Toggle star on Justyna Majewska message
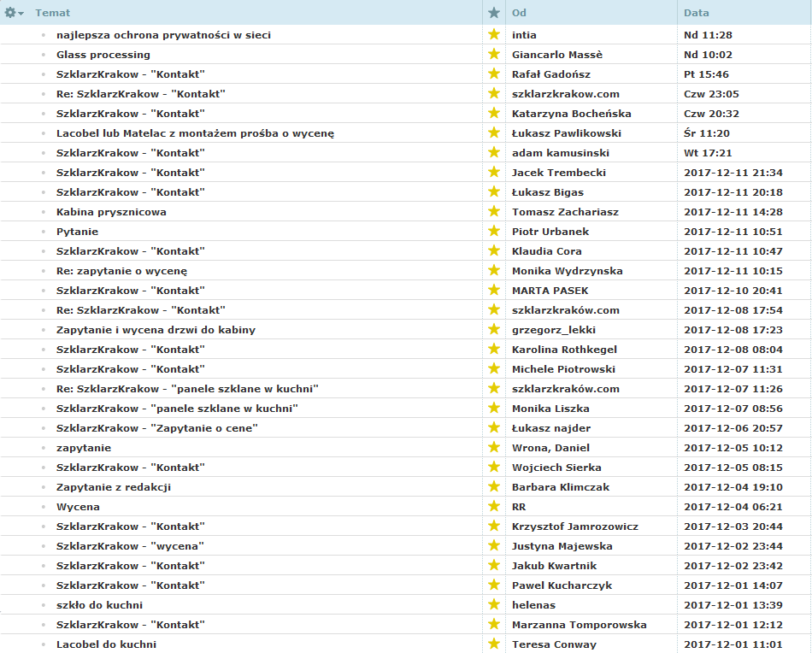 pyautogui.click(x=494, y=546)
